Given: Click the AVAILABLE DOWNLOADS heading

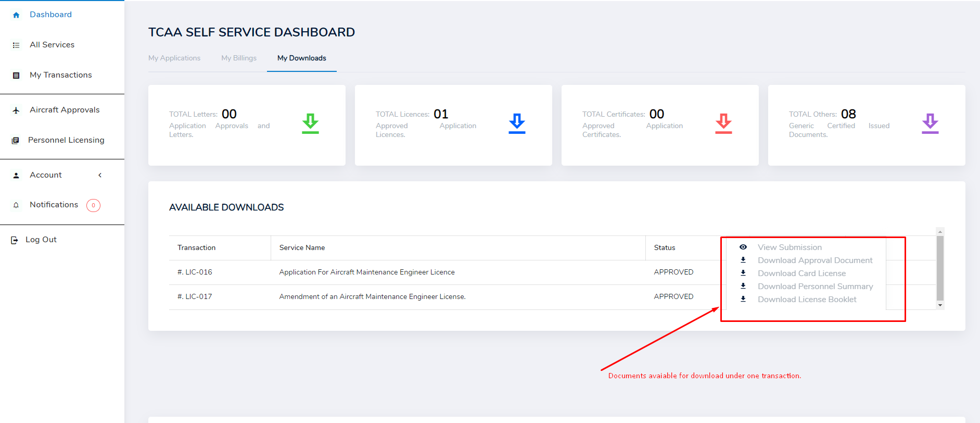Looking at the screenshot, I should pos(226,207).
